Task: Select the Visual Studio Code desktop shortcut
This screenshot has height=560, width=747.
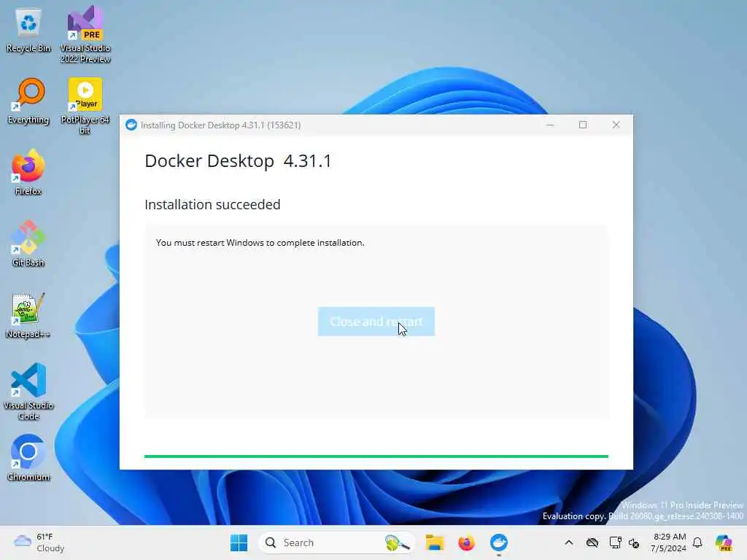Action: 28,392
